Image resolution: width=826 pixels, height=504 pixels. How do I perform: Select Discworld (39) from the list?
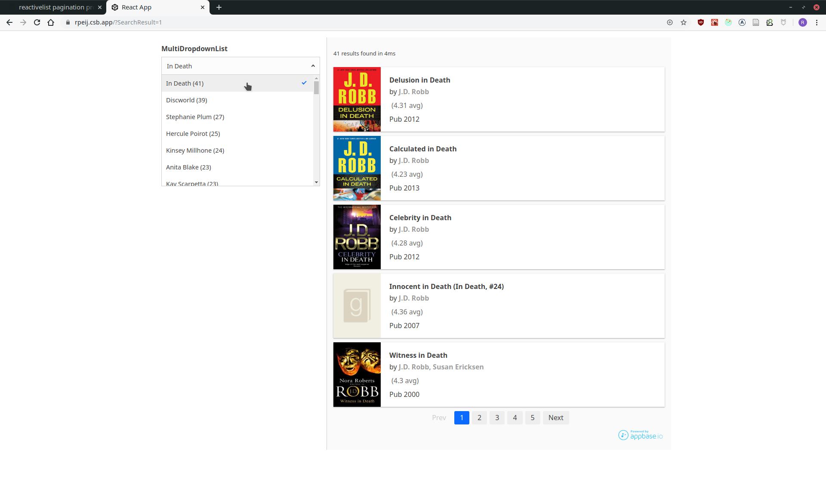237,100
